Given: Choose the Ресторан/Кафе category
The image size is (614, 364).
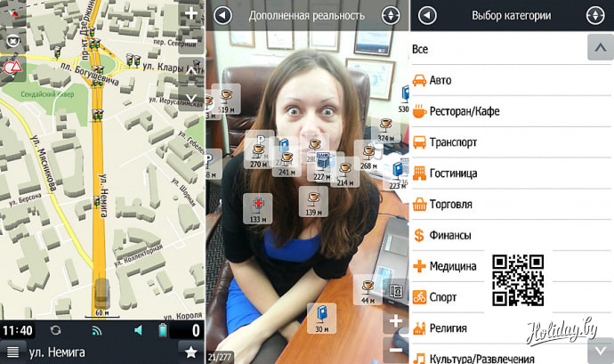Looking at the screenshot, I should click(x=465, y=111).
